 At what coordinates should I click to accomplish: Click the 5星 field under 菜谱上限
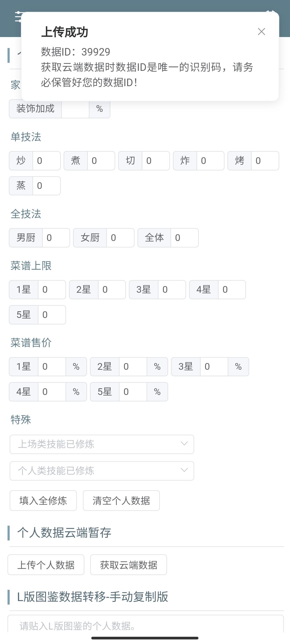tap(52, 315)
